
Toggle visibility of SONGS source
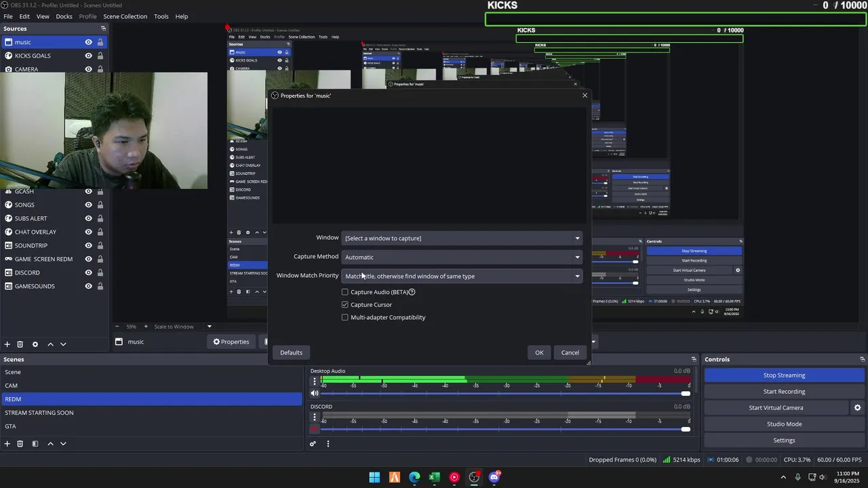88,205
